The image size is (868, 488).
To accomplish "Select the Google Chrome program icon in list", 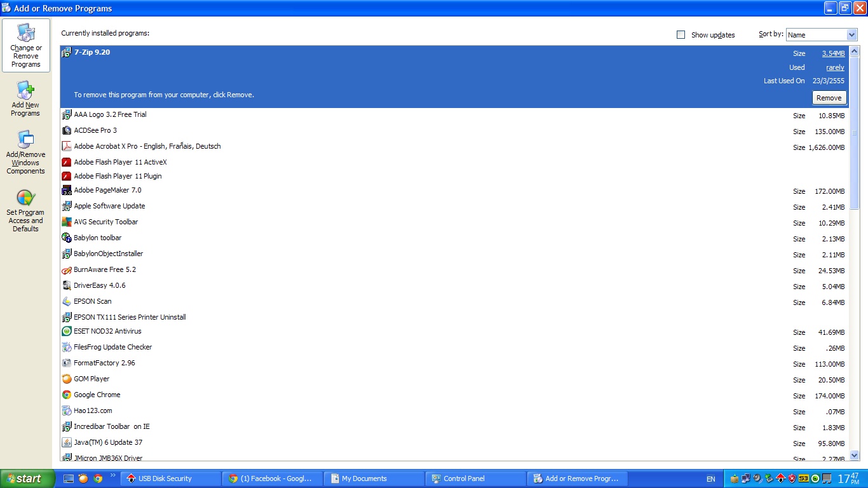I will click(x=67, y=395).
